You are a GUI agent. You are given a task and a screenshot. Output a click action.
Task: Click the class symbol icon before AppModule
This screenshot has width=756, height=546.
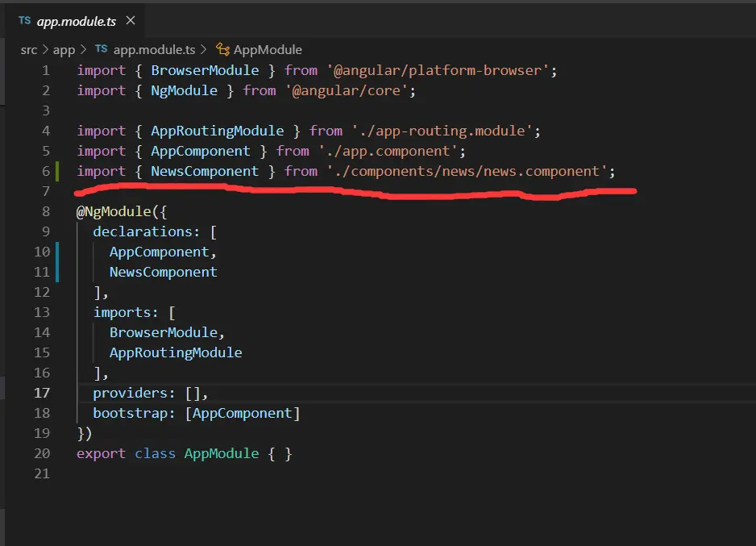pos(222,49)
